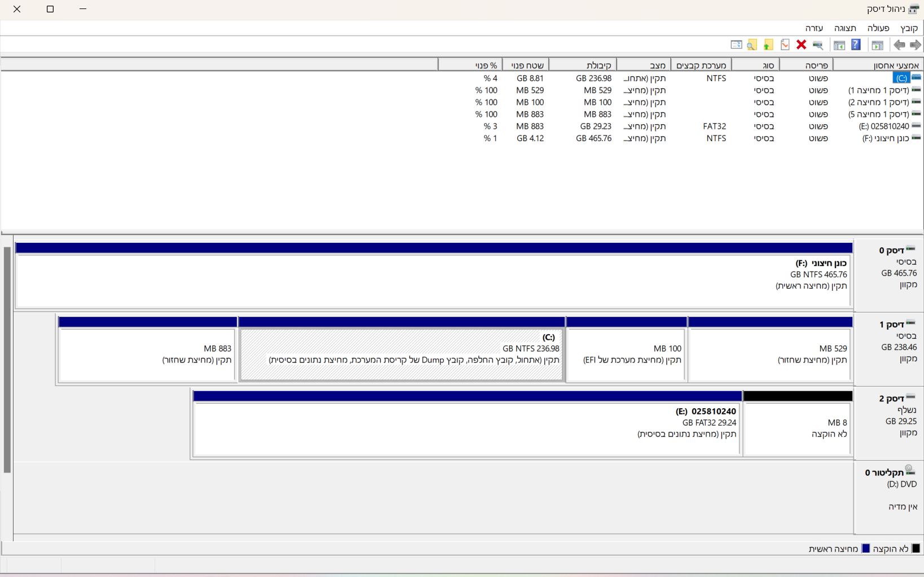Open the עזרה menu
924x577 pixels.
click(814, 28)
